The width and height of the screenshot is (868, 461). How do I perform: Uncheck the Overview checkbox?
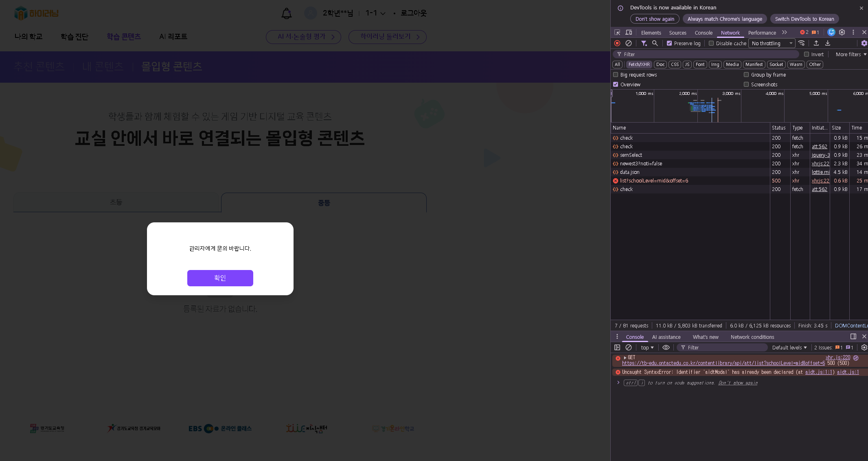(616, 84)
